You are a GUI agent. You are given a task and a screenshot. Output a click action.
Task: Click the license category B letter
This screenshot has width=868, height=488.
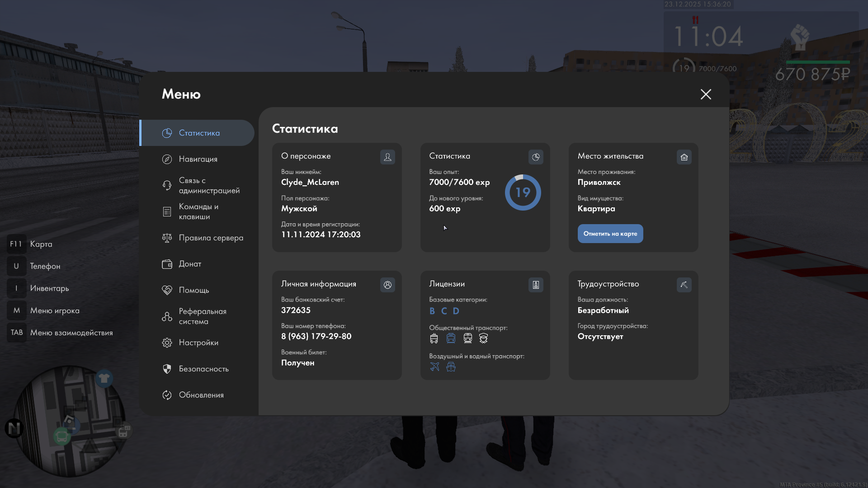tap(432, 311)
